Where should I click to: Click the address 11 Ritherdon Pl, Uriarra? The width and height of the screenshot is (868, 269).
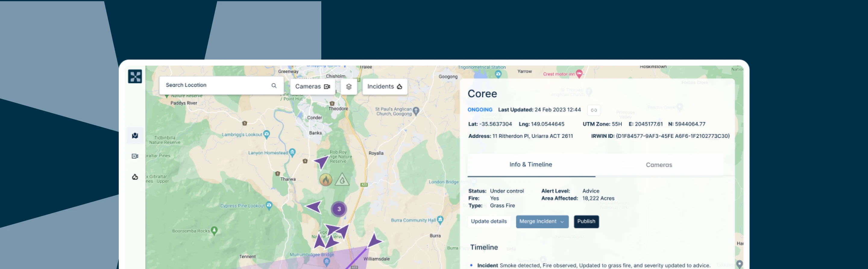click(x=532, y=136)
